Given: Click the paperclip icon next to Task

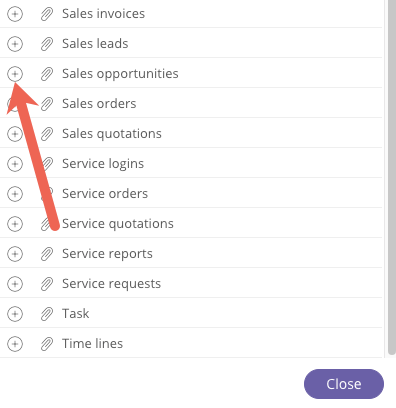Looking at the screenshot, I should pyautogui.click(x=47, y=314).
